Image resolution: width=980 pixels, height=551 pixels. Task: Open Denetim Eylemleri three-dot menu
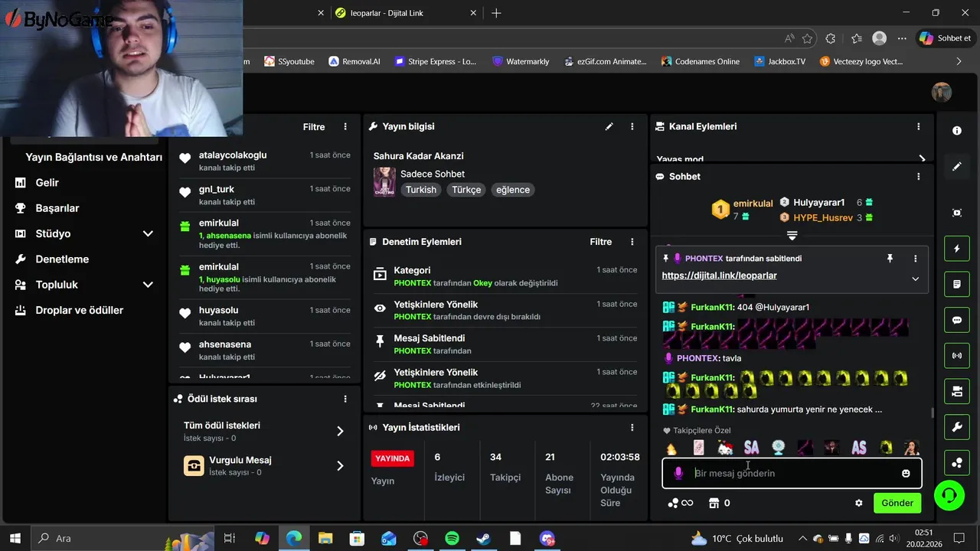click(x=632, y=242)
